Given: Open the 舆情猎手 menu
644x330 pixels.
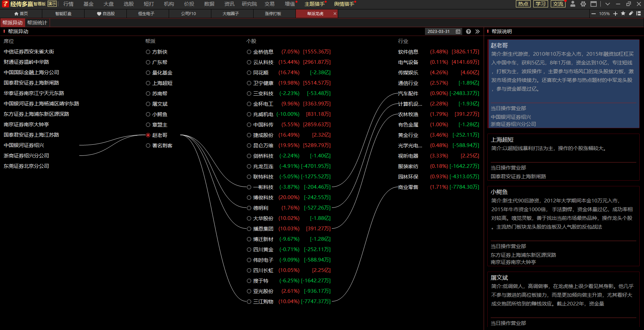Looking at the screenshot, I should pyautogui.click(x=344, y=4).
